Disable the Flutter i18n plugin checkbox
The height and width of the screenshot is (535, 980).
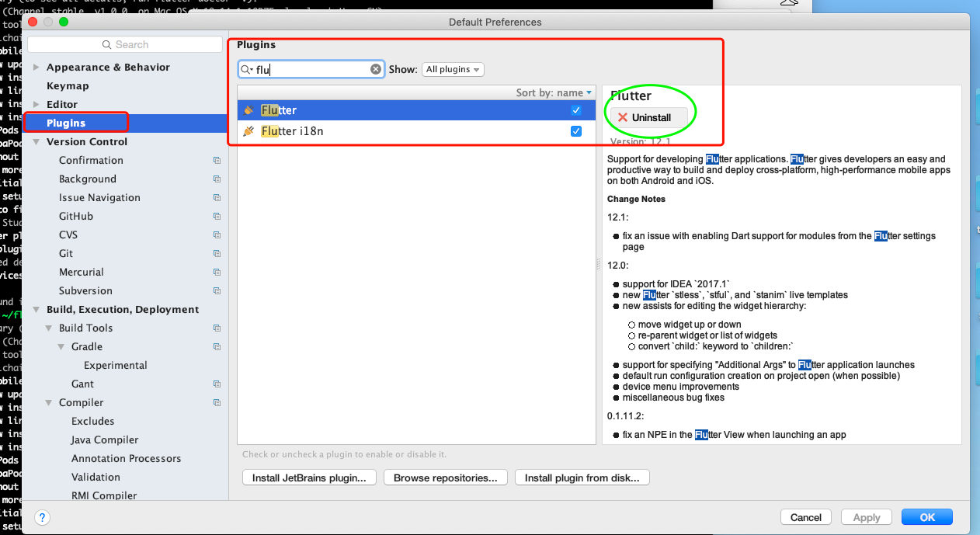click(576, 131)
